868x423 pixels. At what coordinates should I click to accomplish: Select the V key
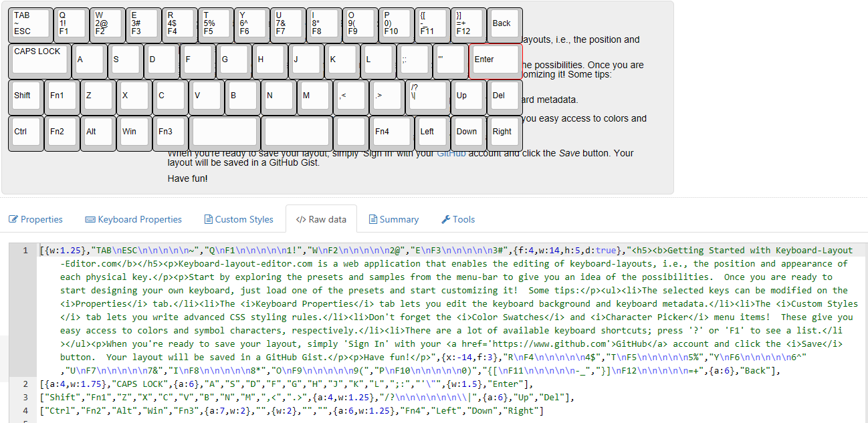click(x=207, y=98)
